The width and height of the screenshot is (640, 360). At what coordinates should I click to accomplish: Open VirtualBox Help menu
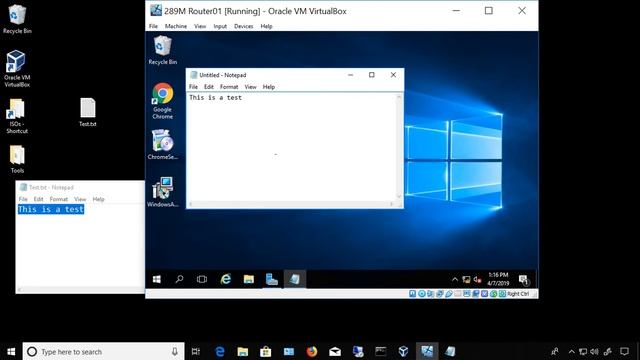pyautogui.click(x=267, y=26)
